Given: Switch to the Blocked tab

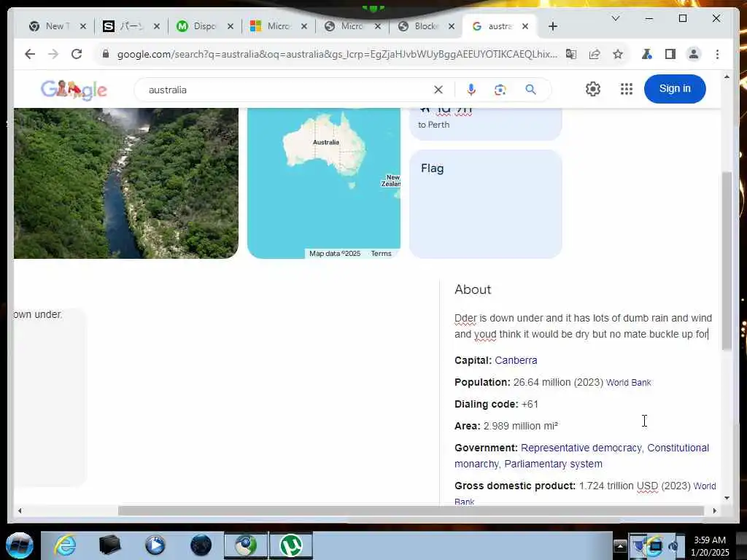Looking at the screenshot, I should pyautogui.click(x=420, y=26).
